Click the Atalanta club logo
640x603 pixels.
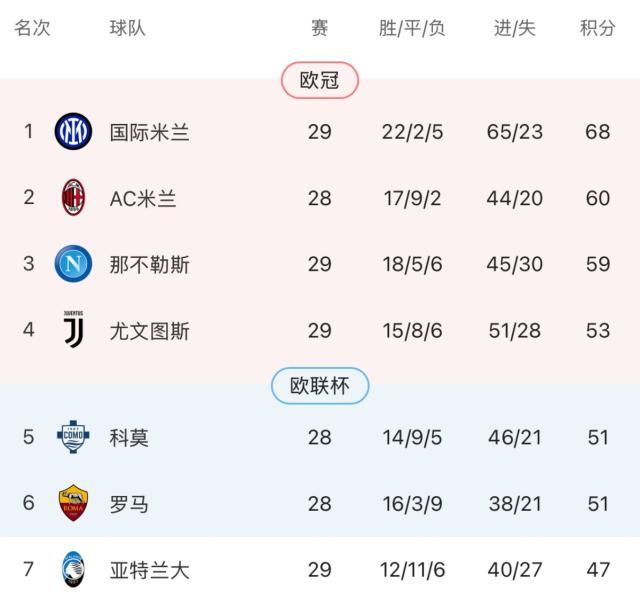pos(73,570)
